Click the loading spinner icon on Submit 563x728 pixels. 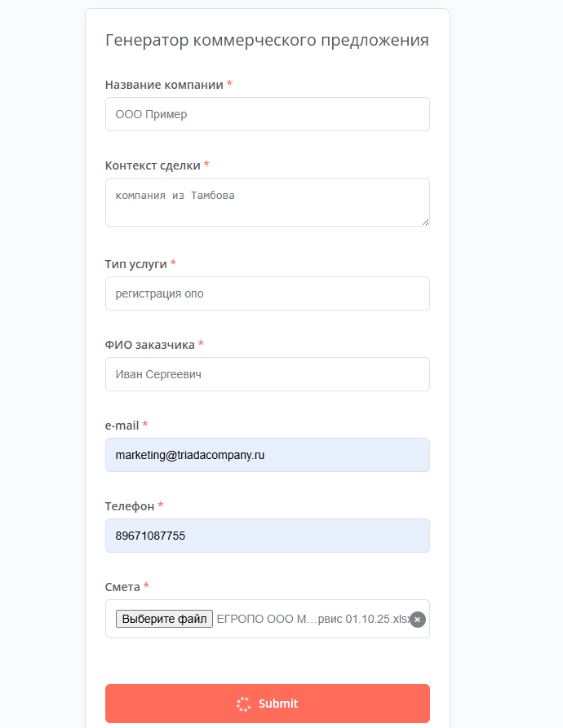pyautogui.click(x=243, y=704)
